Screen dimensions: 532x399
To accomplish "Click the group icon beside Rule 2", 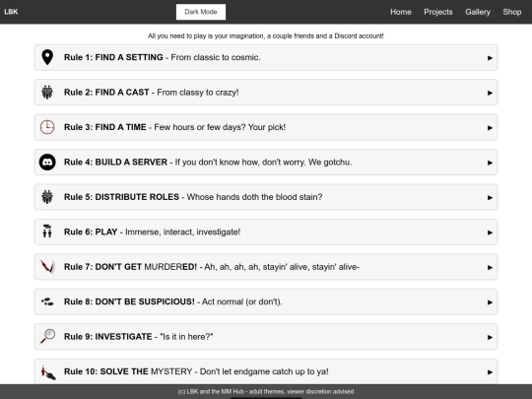I will [x=47, y=93].
